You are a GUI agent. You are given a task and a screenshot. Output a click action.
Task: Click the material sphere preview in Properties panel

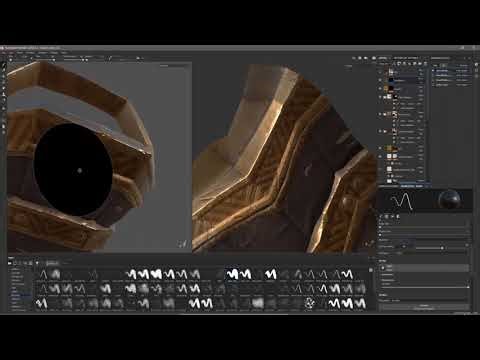point(449,200)
